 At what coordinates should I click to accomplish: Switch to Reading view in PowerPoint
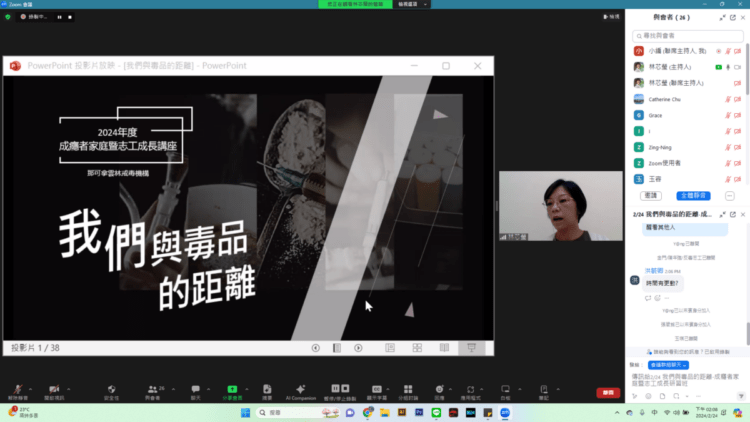pos(444,348)
